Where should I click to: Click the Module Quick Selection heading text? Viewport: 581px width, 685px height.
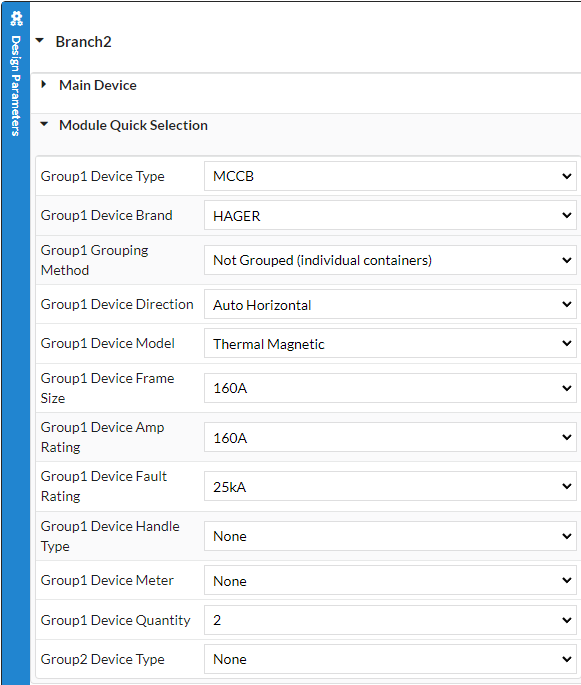pos(133,125)
